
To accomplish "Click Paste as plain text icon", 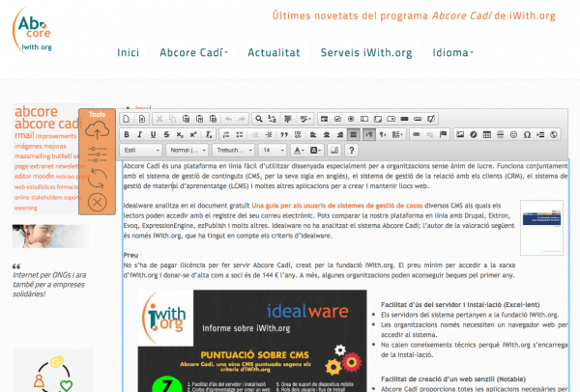I will pos(199,119).
